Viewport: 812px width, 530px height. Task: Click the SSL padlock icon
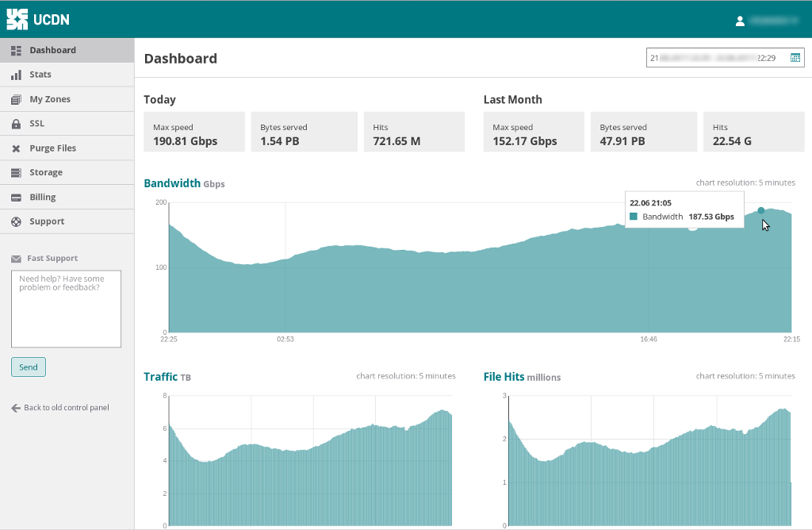[x=16, y=124]
